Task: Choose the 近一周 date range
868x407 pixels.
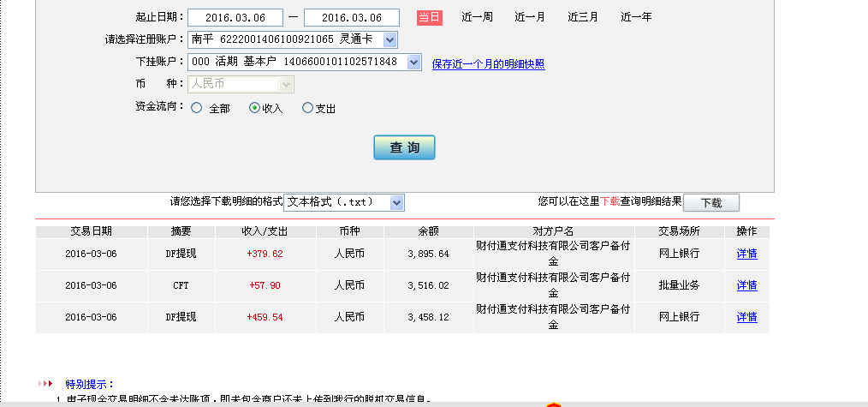Action: [477, 17]
